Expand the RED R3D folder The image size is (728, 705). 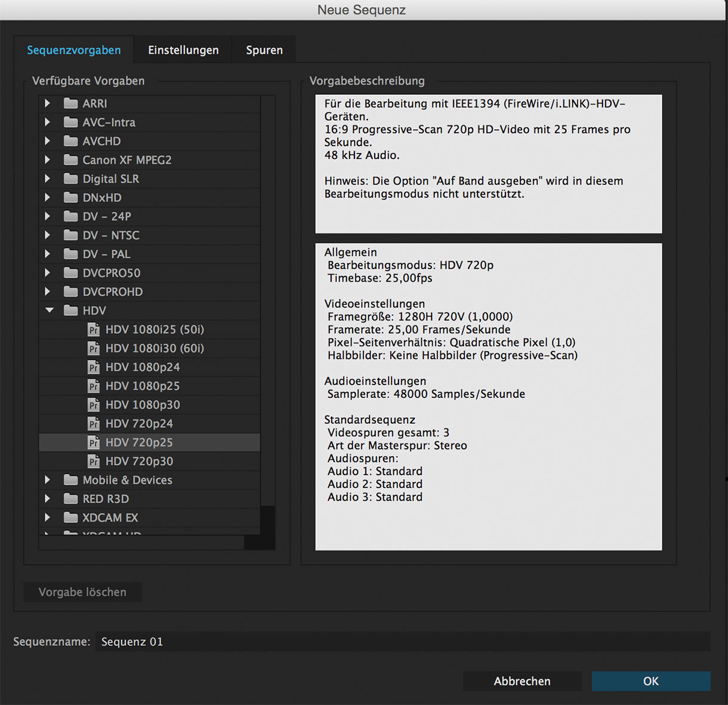pyautogui.click(x=48, y=498)
